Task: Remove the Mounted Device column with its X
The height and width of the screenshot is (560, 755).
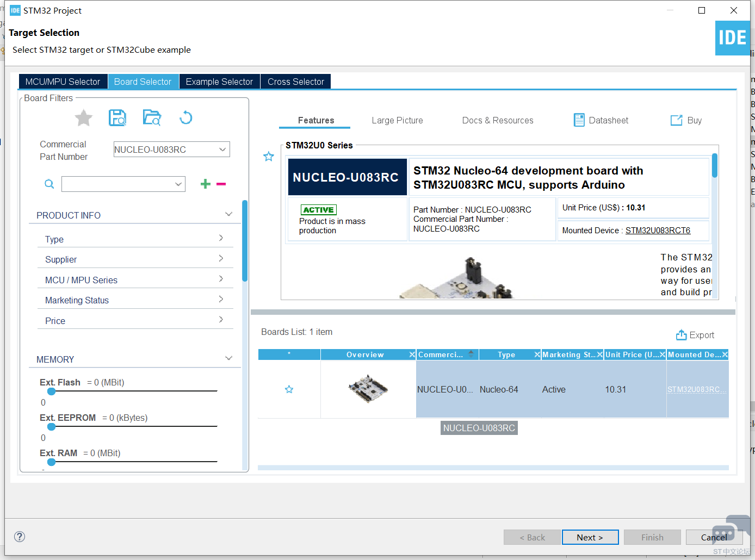Action: tap(725, 354)
